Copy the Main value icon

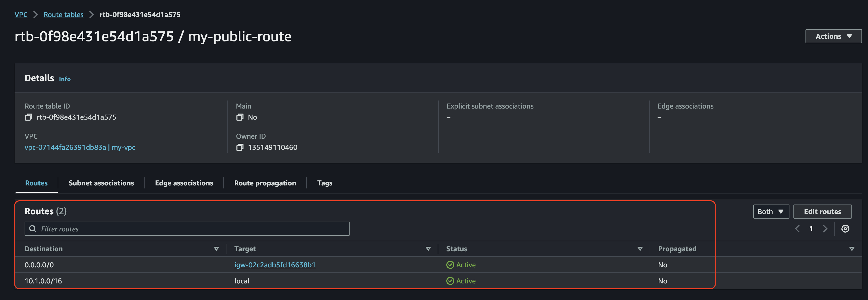point(239,117)
